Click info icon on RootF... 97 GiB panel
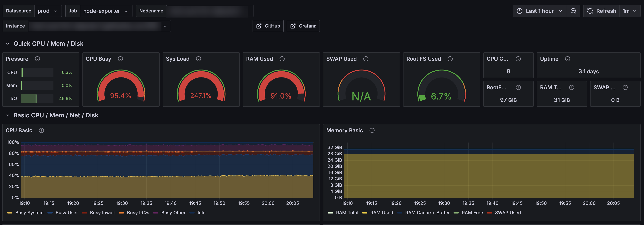 click(518, 87)
